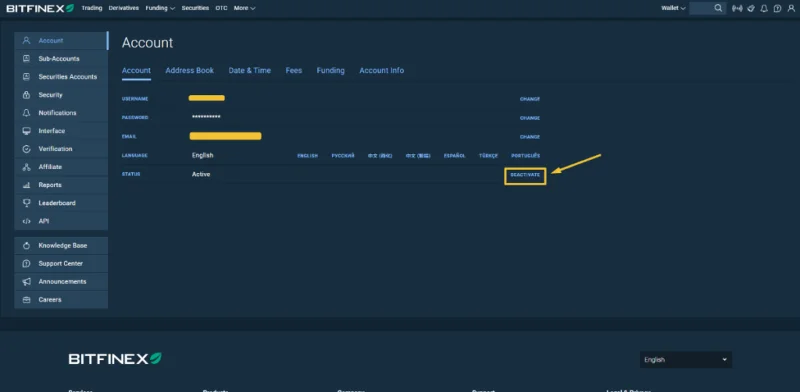Click the megaphone announcements icon in header
Image resolution: width=800 pixels, height=392 pixels.
(x=751, y=8)
